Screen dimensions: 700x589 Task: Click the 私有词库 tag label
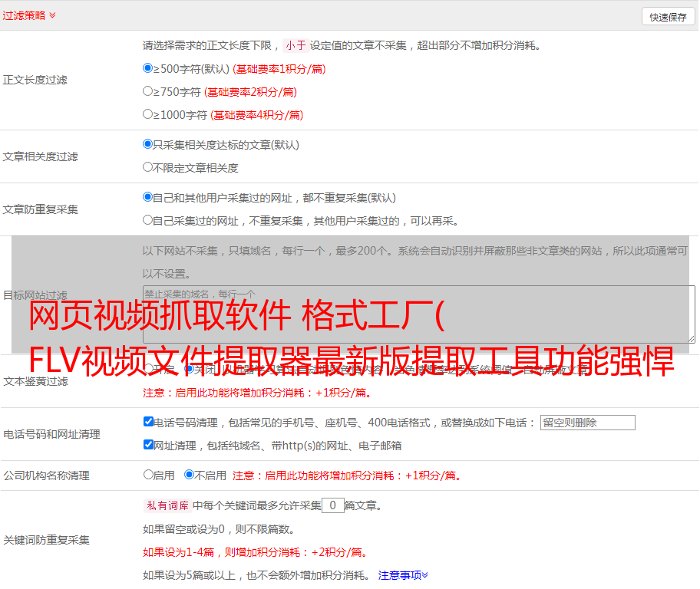166,505
